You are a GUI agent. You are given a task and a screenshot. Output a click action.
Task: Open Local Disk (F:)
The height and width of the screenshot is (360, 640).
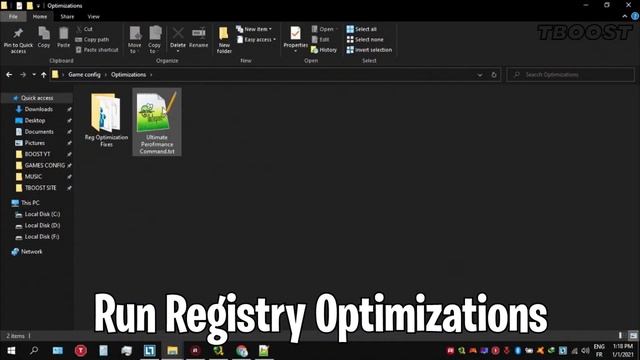pos(42,237)
